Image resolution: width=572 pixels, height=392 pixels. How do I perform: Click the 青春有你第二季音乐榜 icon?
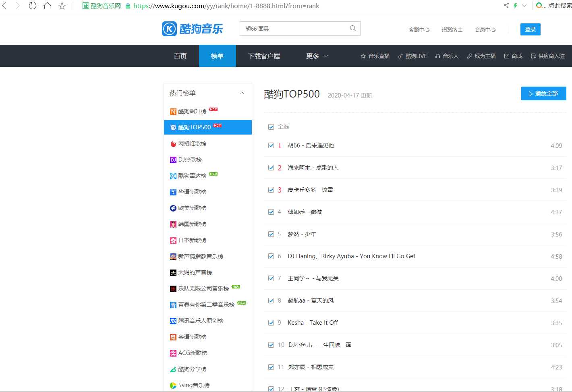(173, 305)
